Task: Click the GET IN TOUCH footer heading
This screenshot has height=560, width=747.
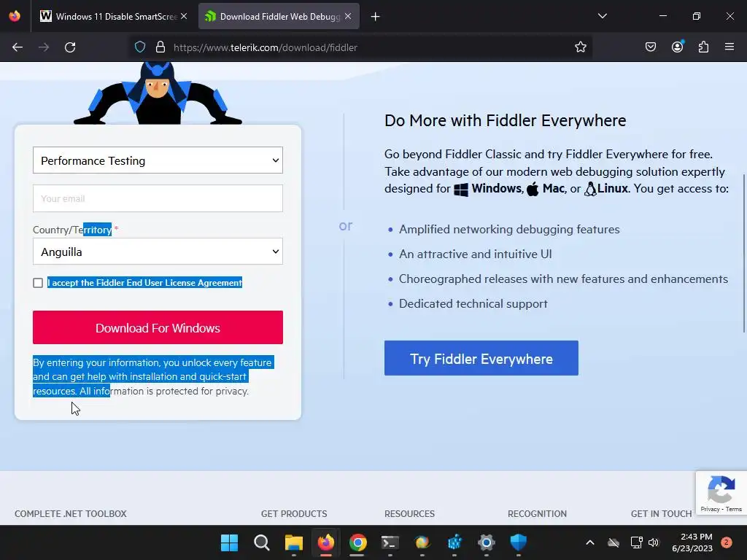Action: [x=661, y=514]
